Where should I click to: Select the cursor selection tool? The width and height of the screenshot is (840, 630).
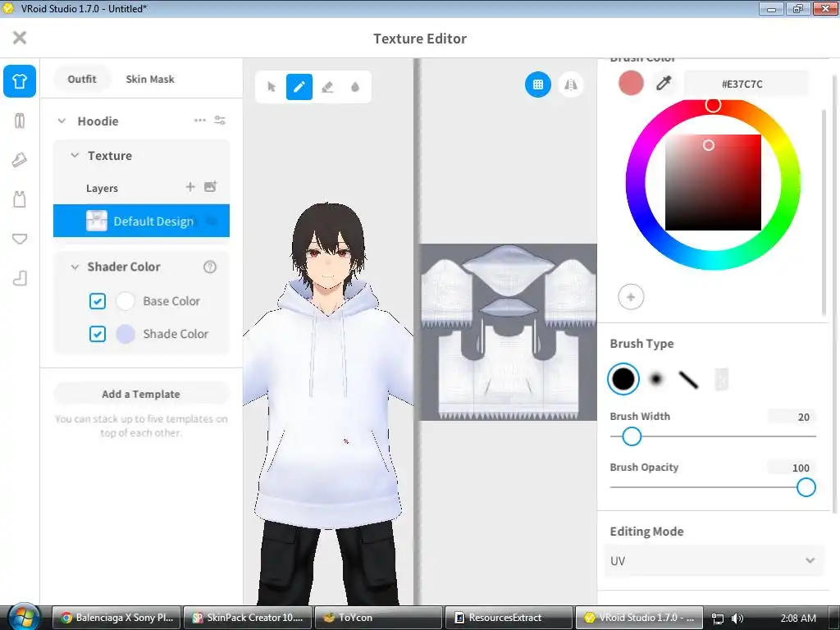pyautogui.click(x=272, y=87)
